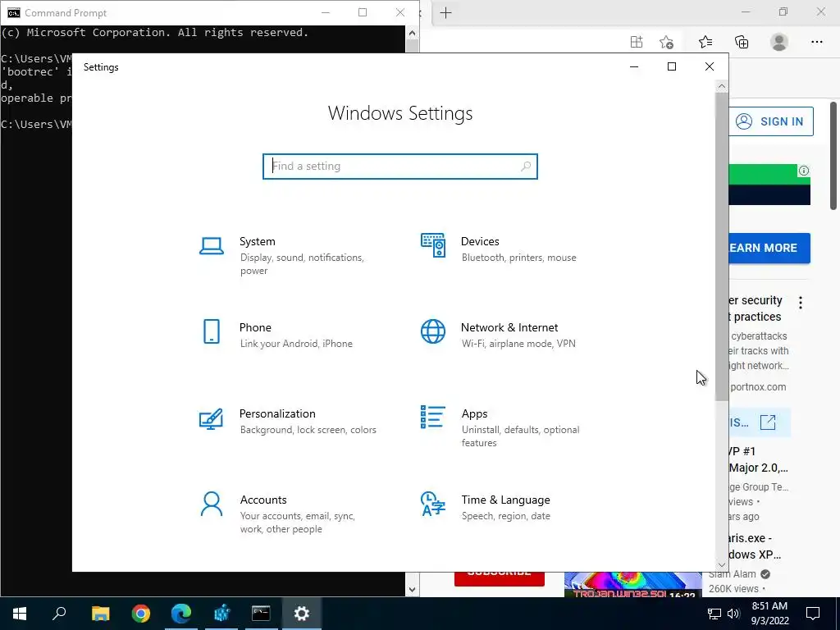Open the Network & Internet globe icon
This screenshot has height=630, width=840.
tap(433, 331)
